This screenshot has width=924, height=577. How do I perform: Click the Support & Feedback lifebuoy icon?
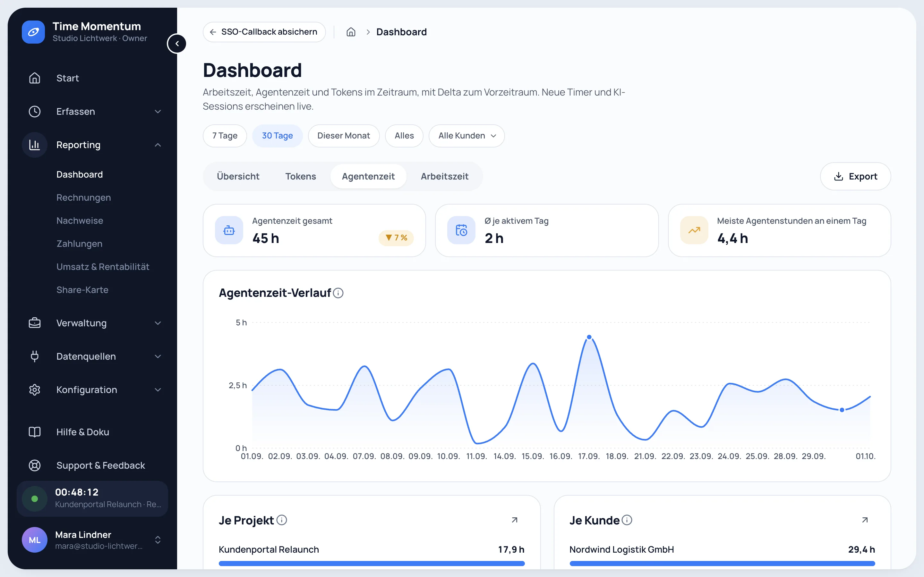click(x=35, y=465)
